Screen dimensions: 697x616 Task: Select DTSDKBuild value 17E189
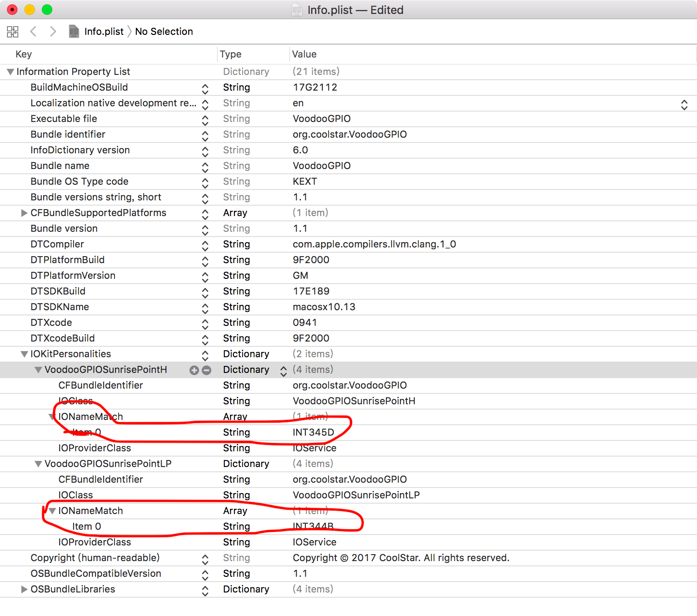311,291
